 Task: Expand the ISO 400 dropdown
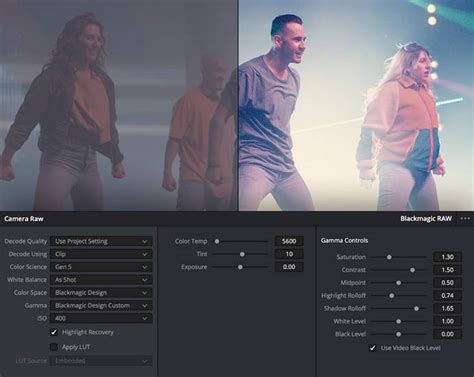pyautogui.click(x=101, y=318)
